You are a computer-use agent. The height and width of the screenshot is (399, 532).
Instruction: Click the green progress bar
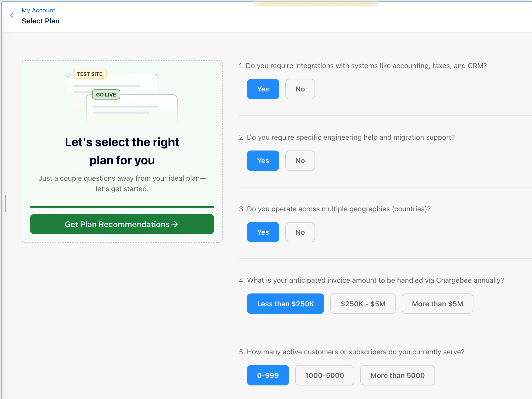click(x=122, y=207)
